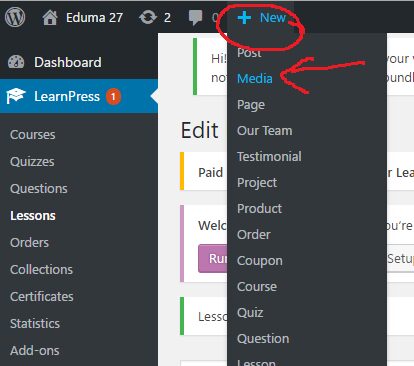Choose Product in New dropdown

point(259,209)
